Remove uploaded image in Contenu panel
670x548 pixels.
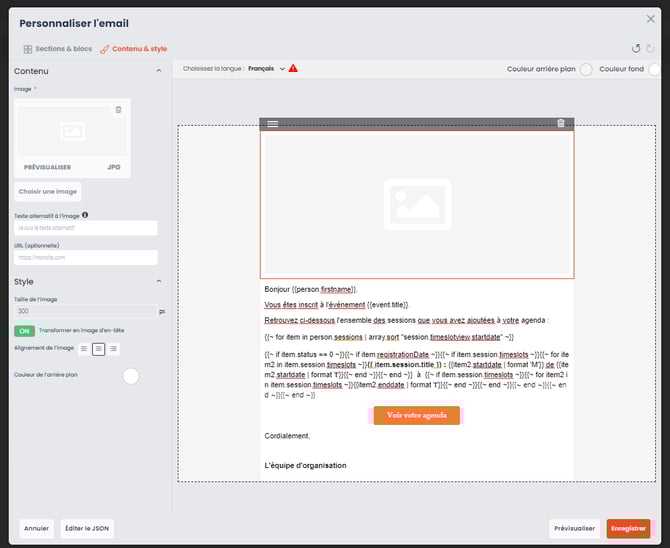point(118,109)
